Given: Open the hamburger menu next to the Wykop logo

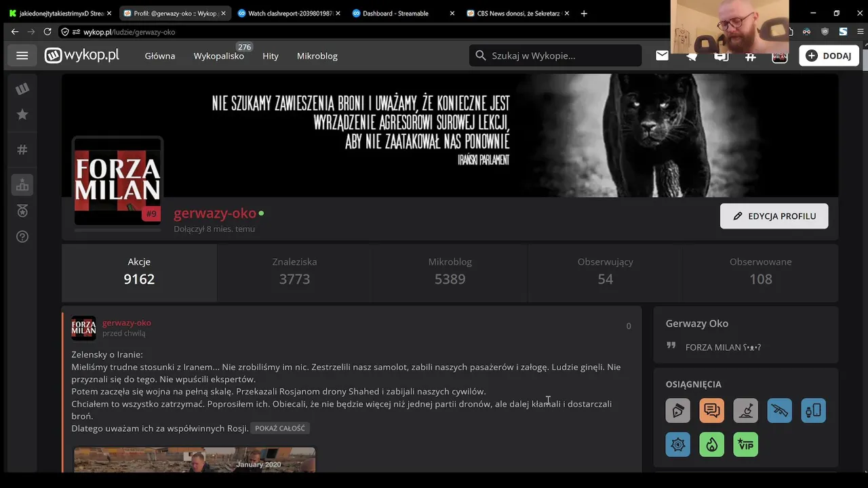Looking at the screenshot, I should tap(22, 56).
